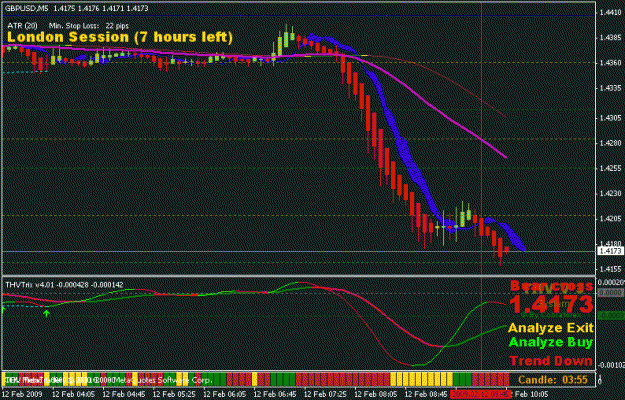
Task: Click the GBPUSD,M5 chart title
Action: 26,8
